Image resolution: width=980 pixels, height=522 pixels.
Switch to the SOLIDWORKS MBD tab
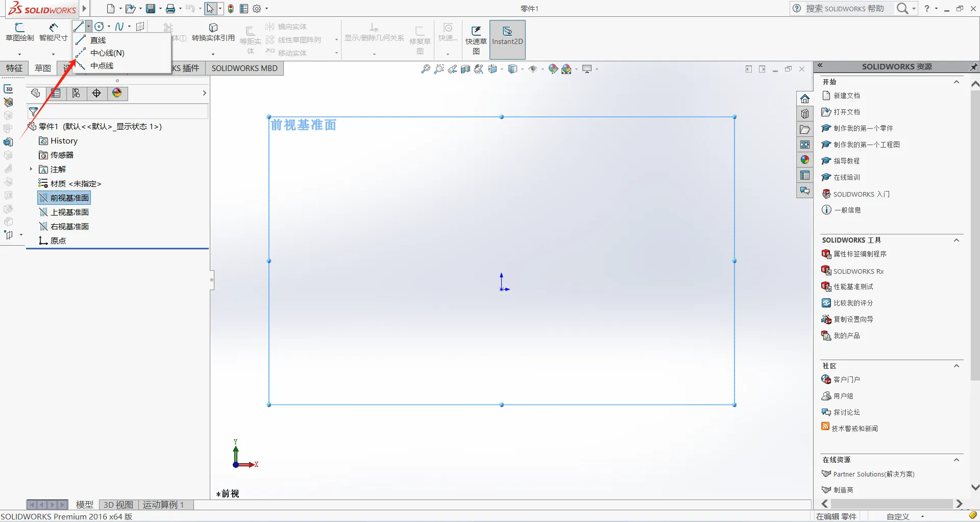click(244, 68)
